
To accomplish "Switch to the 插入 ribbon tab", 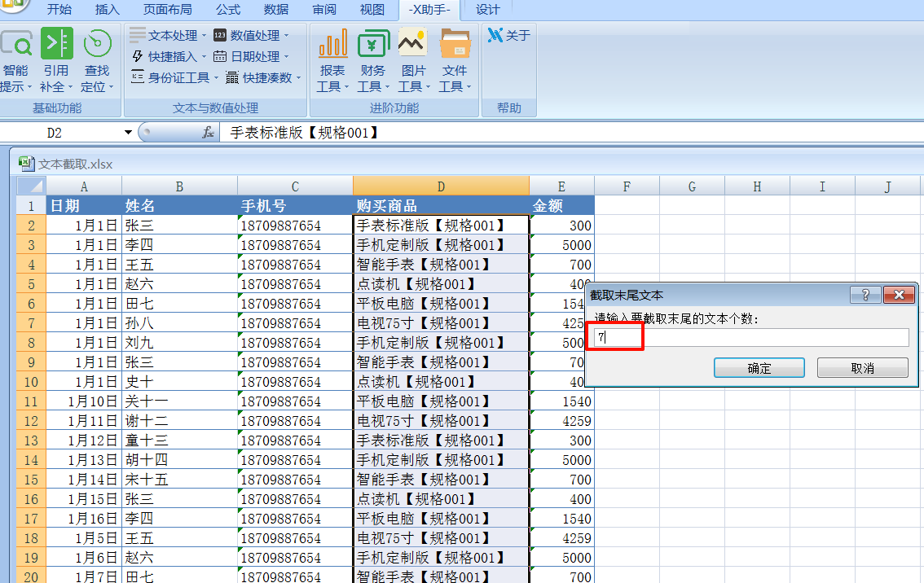I will [108, 10].
